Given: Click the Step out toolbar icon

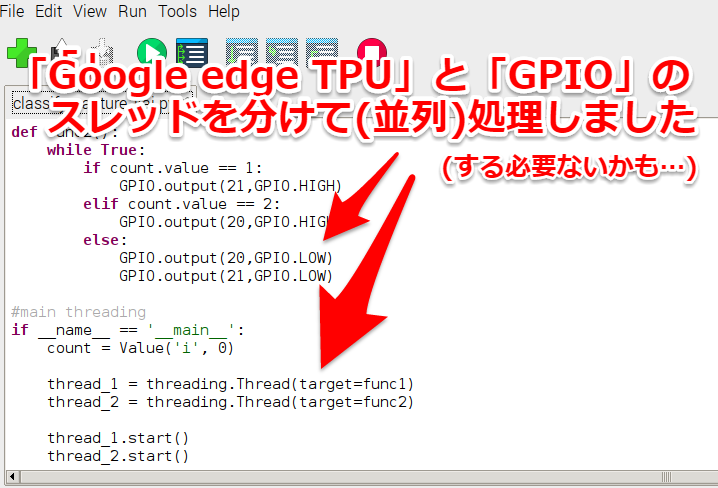Looking at the screenshot, I should coord(321,53).
